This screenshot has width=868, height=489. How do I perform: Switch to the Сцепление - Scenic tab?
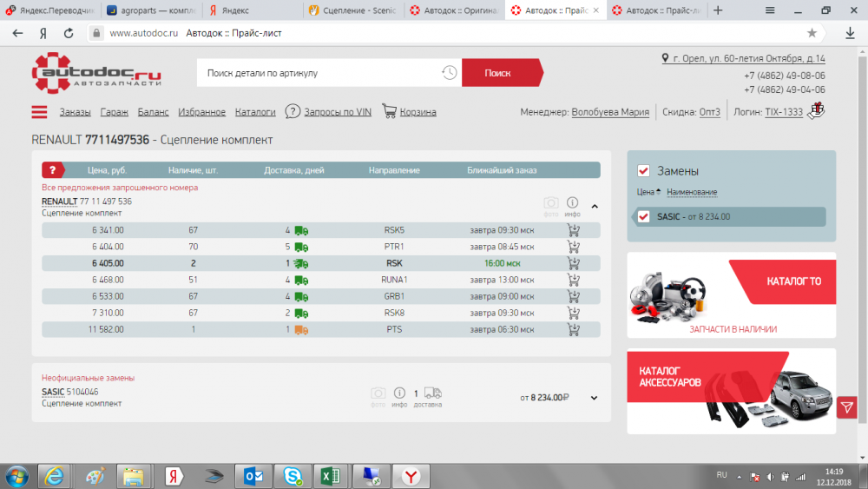click(x=354, y=10)
